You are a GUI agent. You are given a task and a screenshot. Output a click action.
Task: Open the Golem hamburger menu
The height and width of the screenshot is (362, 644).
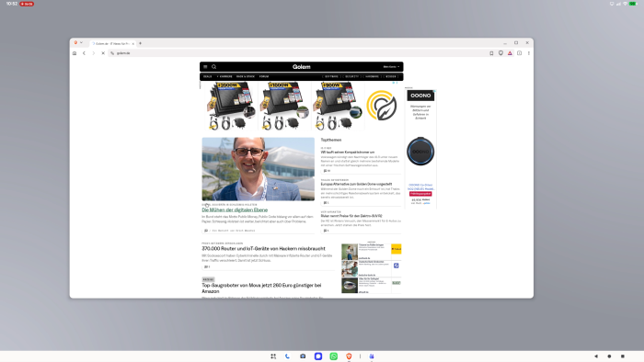(x=205, y=67)
